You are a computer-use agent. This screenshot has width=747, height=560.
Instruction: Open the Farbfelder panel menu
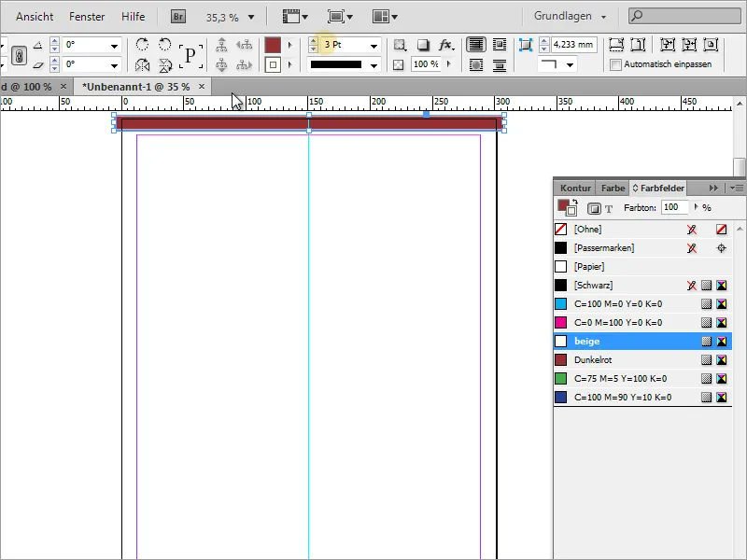[x=737, y=189]
